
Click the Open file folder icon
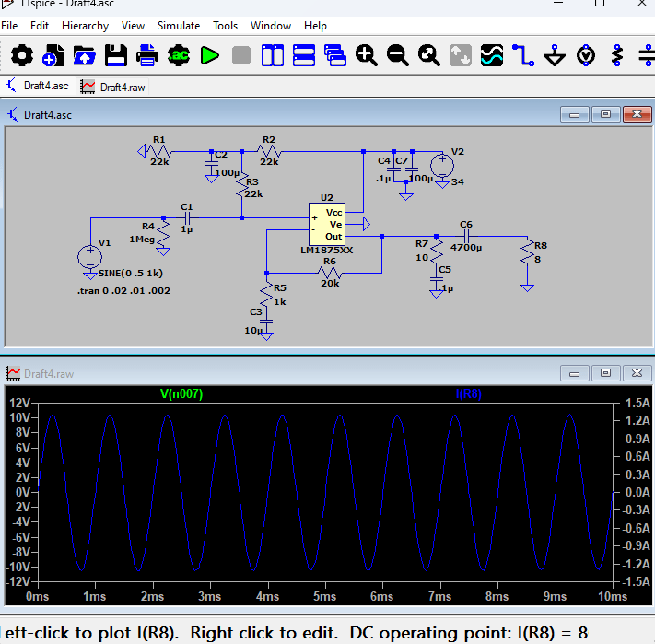(x=85, y=55)
